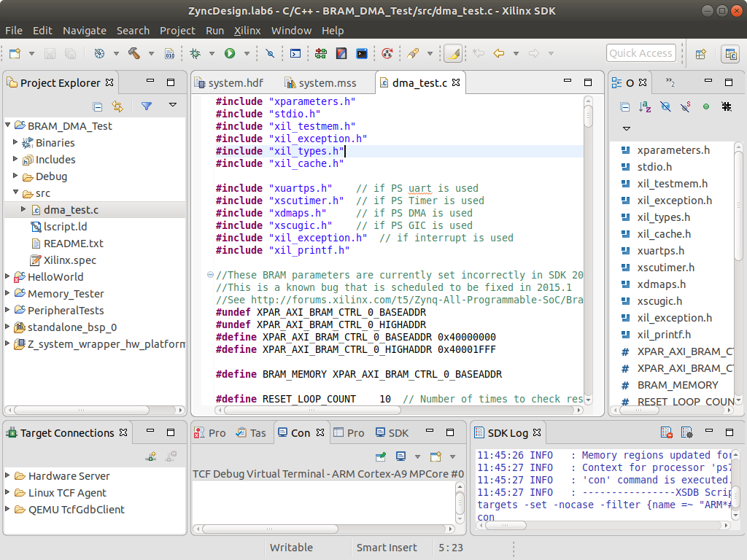This screenshot has height=560, width=747.
Task: Select README.txt in Project Explorer
Action: [x=74, y=244]
